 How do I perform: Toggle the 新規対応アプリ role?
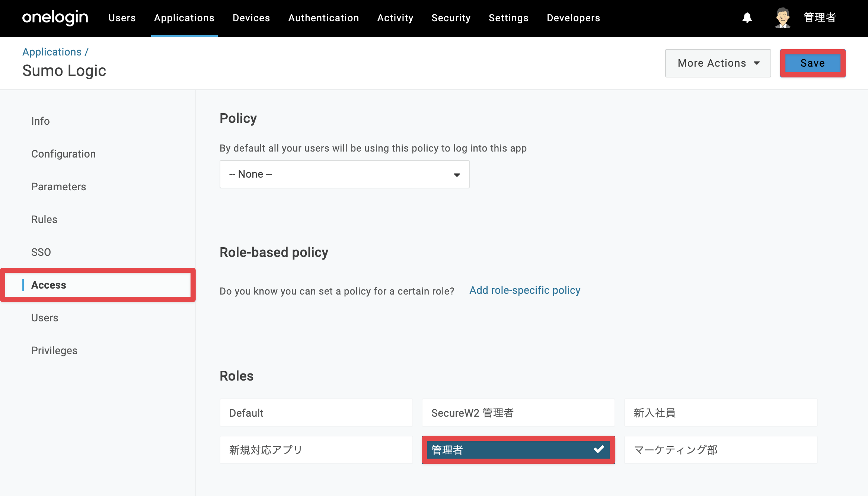click(x=316, y=450)
